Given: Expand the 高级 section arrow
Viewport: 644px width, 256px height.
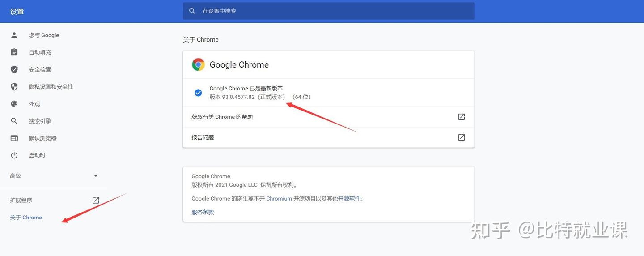Looking at the screenshot, I should (x=96, y=176).
